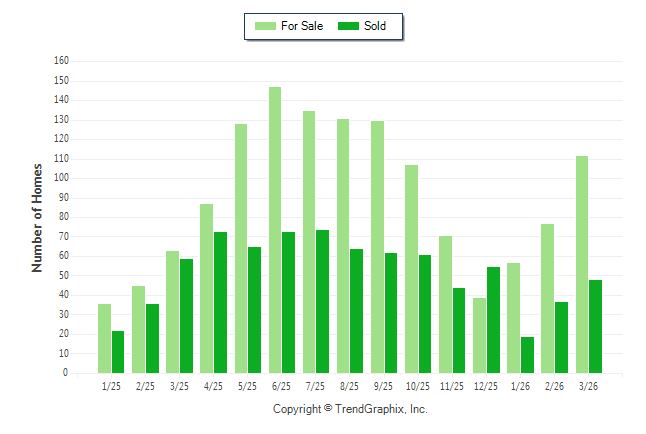
Task: Select the Sold bar for 1/26
Action: tap(527, 354)
